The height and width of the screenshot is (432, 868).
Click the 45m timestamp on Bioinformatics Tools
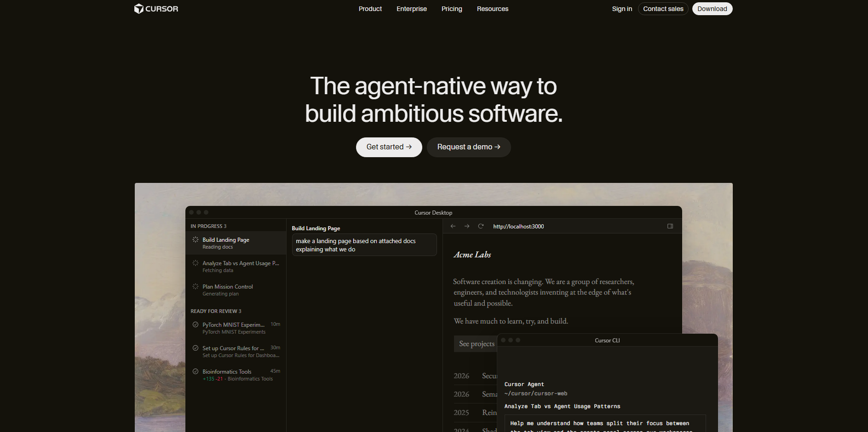click(x=275, y=371)
